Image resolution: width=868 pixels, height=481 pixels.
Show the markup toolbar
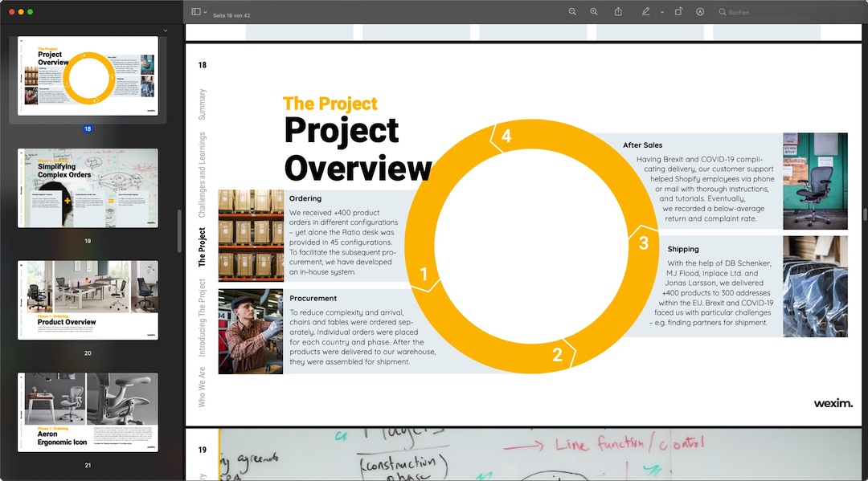point(700,12)
